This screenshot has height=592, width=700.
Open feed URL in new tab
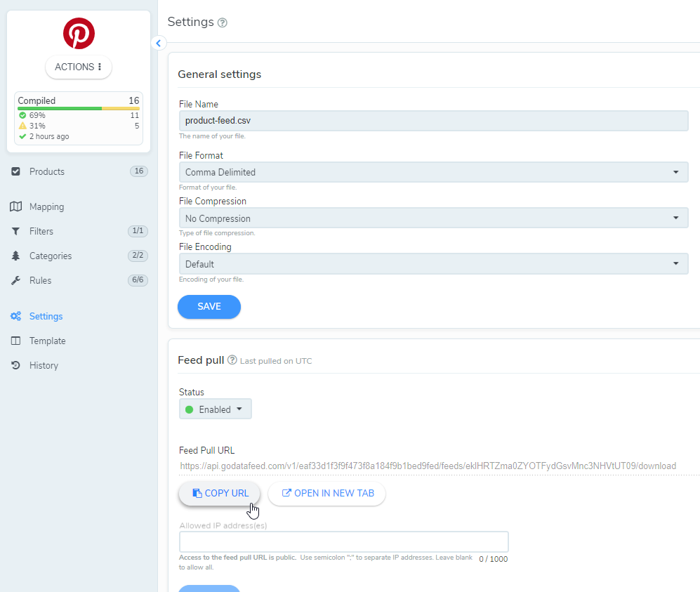point(326,493)
